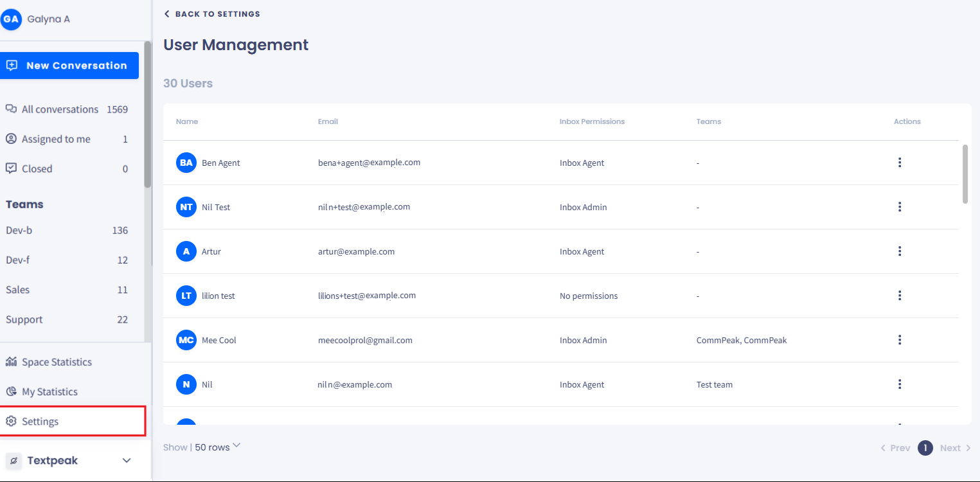This screenshot has height=482, width=980.
Task: Open the 50 rows dropdown
Action: tap(218, 447)
